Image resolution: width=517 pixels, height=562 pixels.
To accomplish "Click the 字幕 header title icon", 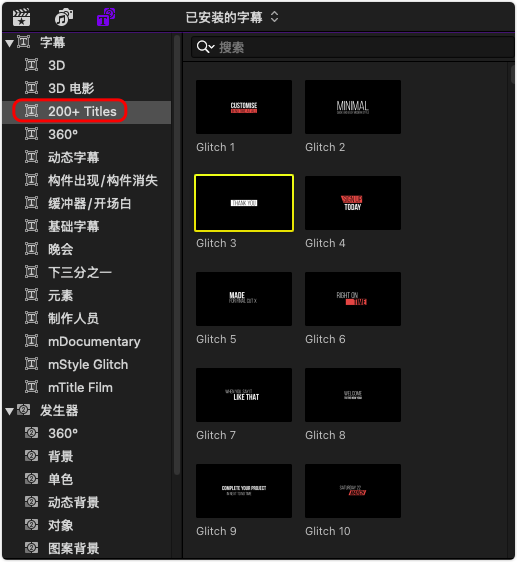I will click(x=24, y=42).
